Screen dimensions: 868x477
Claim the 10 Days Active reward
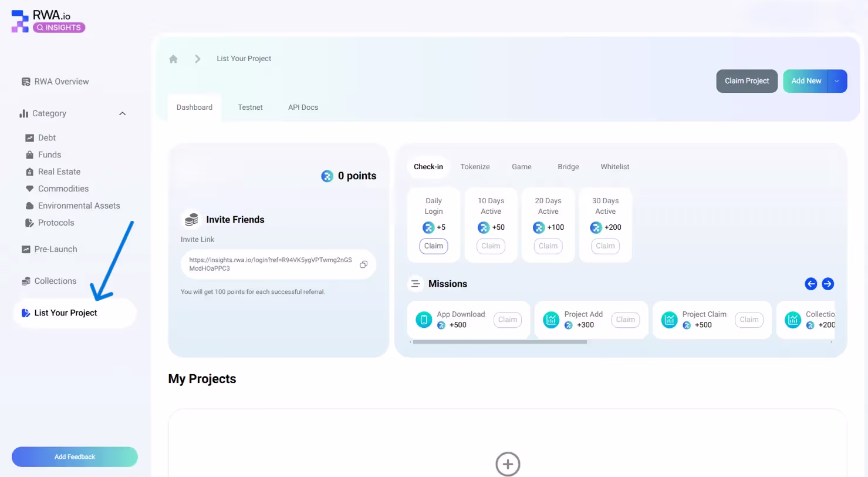pos(491,246)
